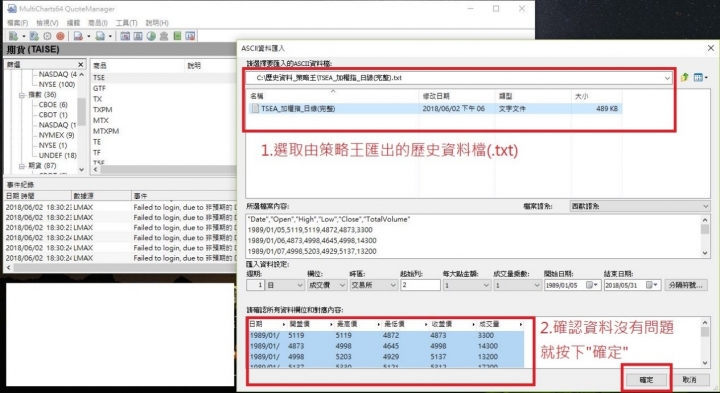Select the TSEA_加權指_日線(完整) file

click(435, 109)
